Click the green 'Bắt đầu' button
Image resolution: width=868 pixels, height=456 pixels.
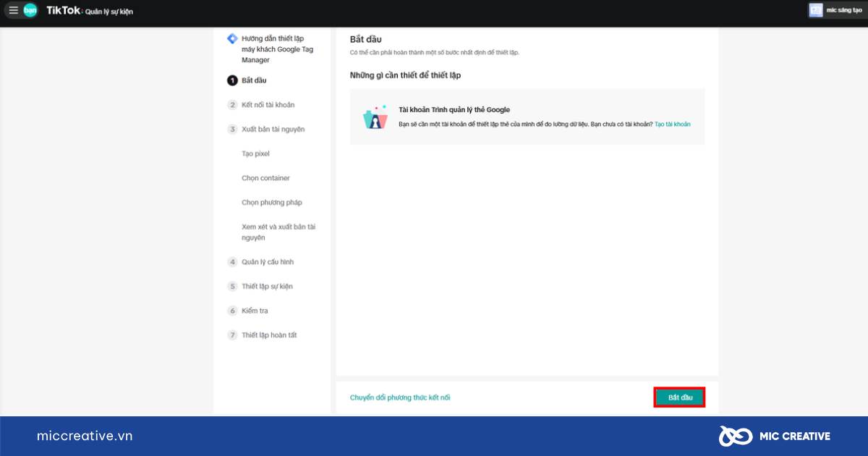click(680, 397)
